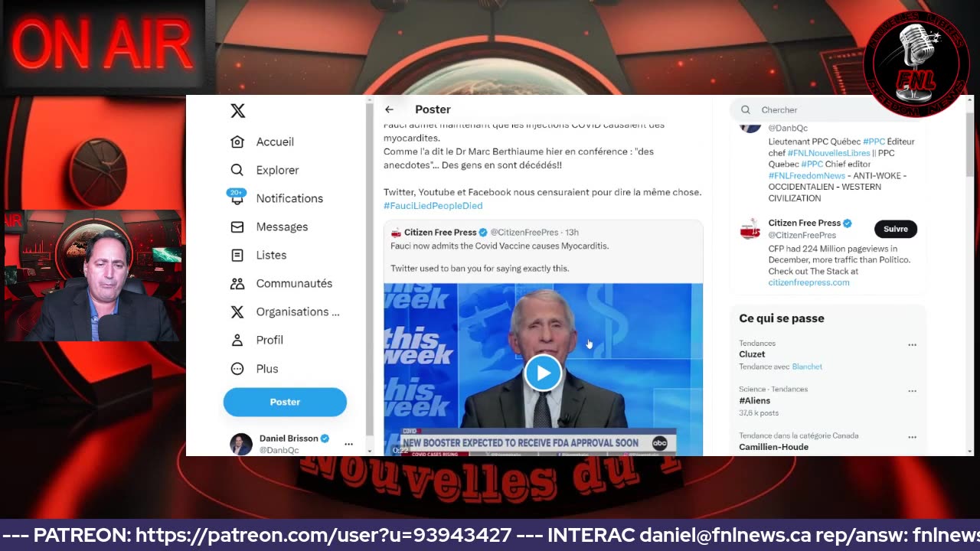Open Citizen Free Press quoted post author
The height and width of the screenshot is (551, 980).
tap(440, 232)
